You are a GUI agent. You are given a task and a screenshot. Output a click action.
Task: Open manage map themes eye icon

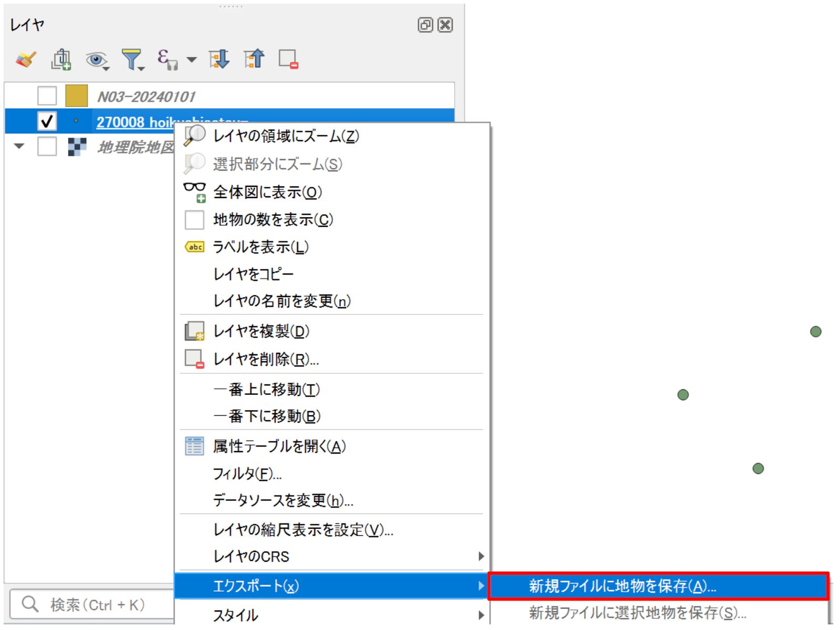[x=97, y=60]
